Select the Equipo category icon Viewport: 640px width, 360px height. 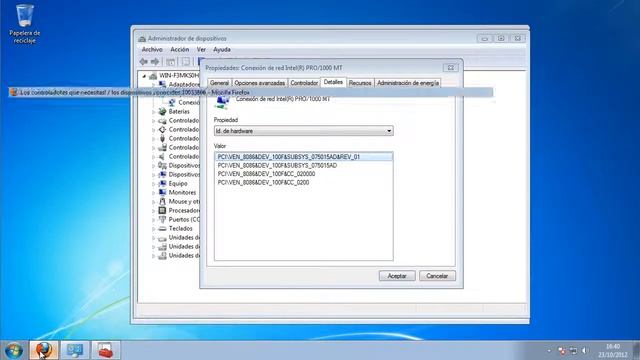pyautogui.click(x=162, y=183)
